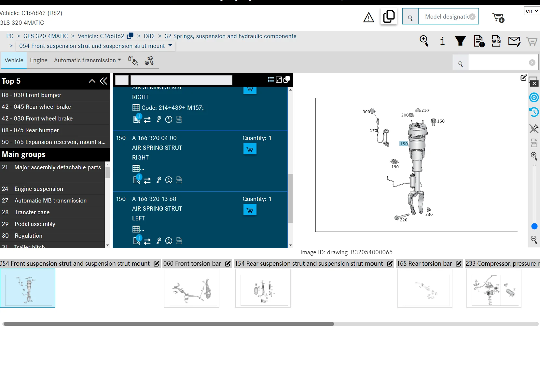
Task: Toggle the filter funnel icon
Action: pos(460,41)
